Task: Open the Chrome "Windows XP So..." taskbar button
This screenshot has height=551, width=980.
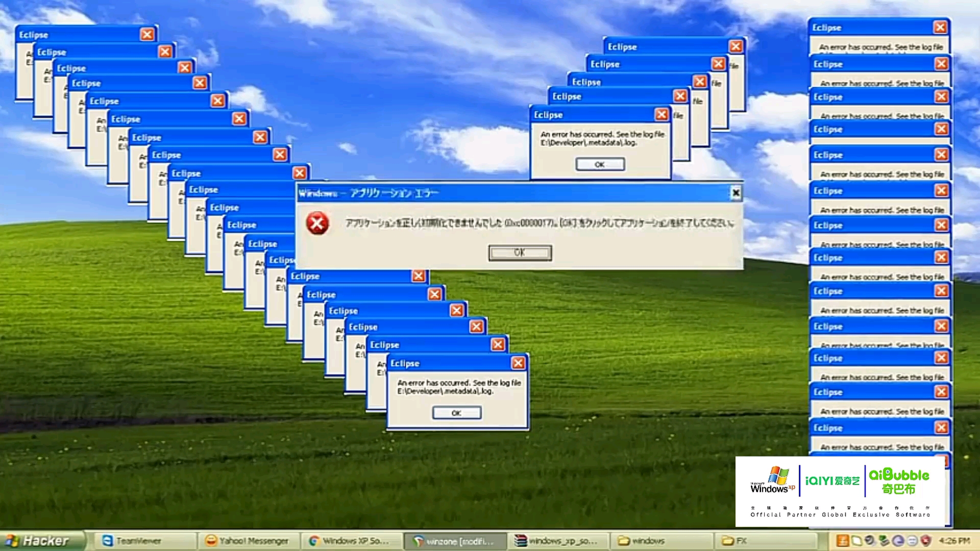Action: point(351,541)
